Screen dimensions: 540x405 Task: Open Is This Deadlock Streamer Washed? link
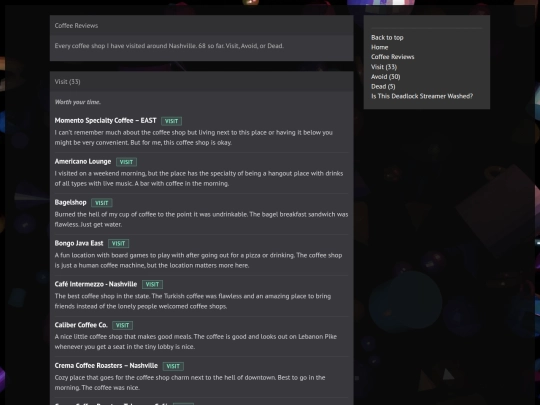coord(422,96)
